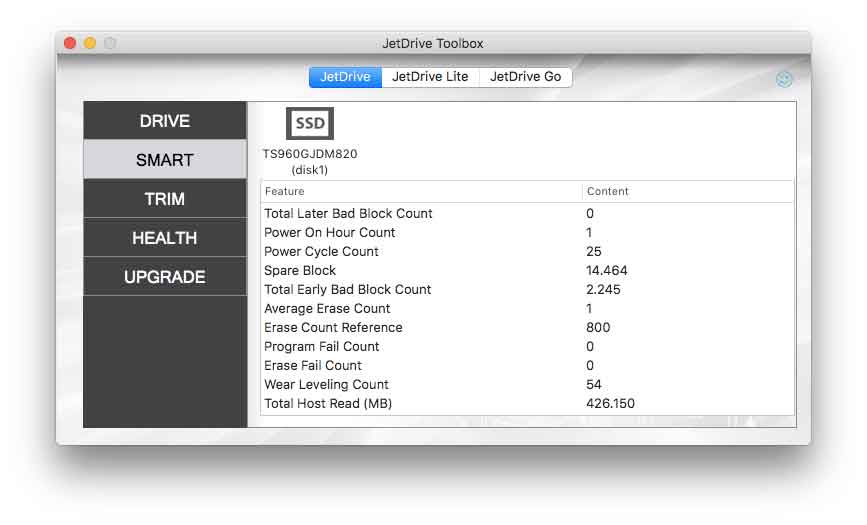Minimize the JetDrive Toolbox window
The image size is (867, 525).
click(x=90, y=43)
